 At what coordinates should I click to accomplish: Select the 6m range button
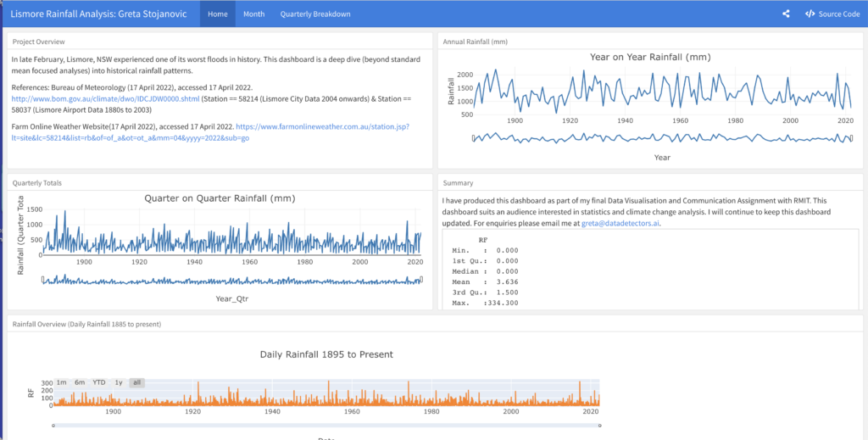click(80, 382)
